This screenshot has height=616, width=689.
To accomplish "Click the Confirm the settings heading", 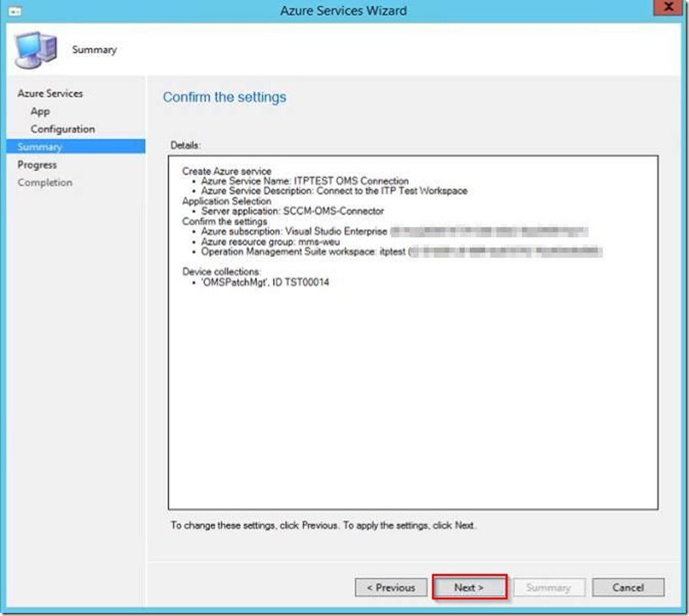I will (224, 97).
